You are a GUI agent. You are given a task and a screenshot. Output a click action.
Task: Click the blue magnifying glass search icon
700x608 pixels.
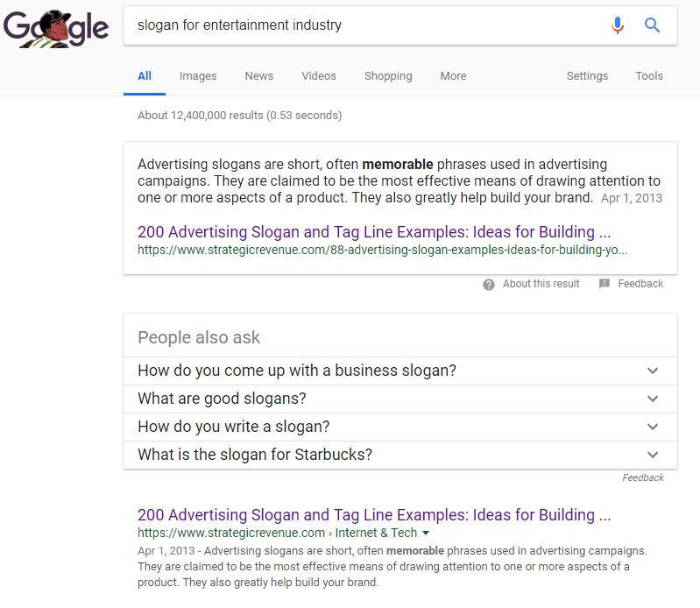(x=653, y=25)
